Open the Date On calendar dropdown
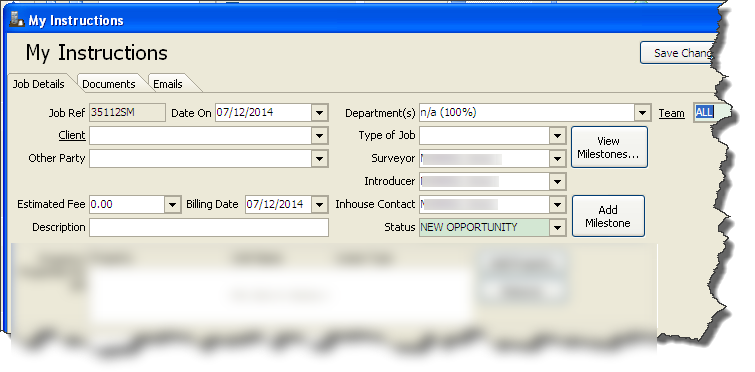 tap(319, 113)
